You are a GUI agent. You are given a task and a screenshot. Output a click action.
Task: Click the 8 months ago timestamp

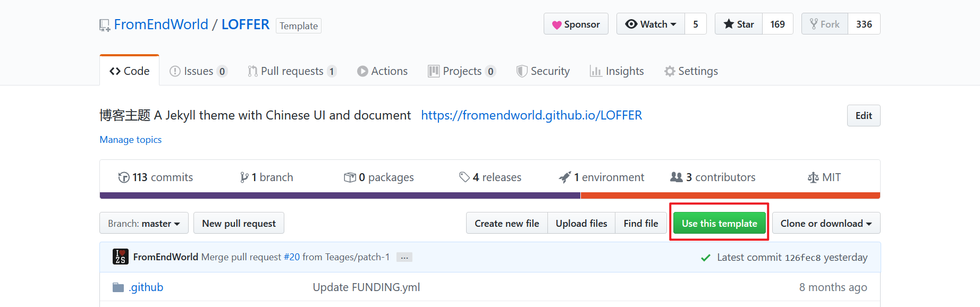point(833,287)
